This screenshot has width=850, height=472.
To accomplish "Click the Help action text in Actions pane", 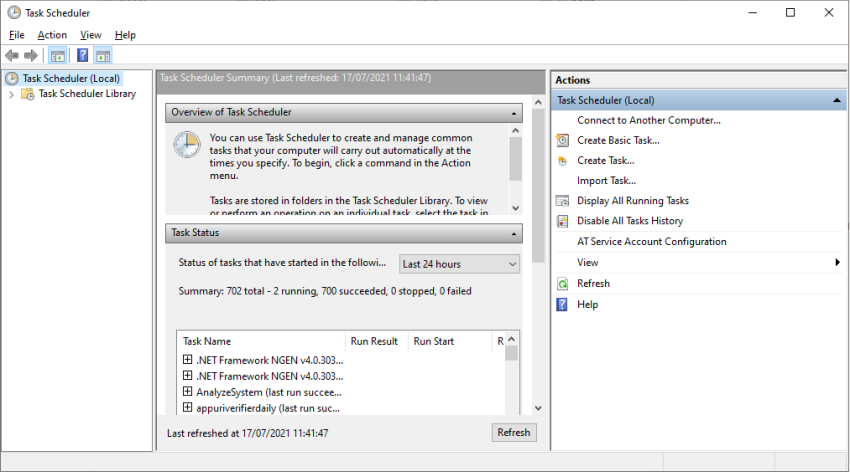I will (x=588, y=305).
